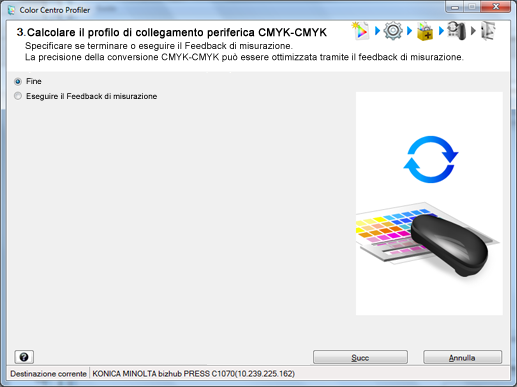This screenshot has width=517, height=387.
Task: Click the measurement device wizard step icon
Action: (x=456, y=31)
